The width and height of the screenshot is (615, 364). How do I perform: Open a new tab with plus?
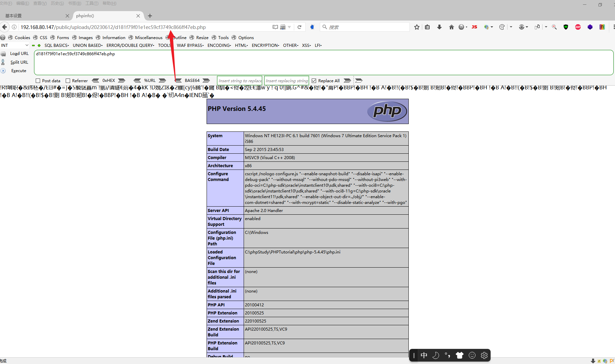150,16
